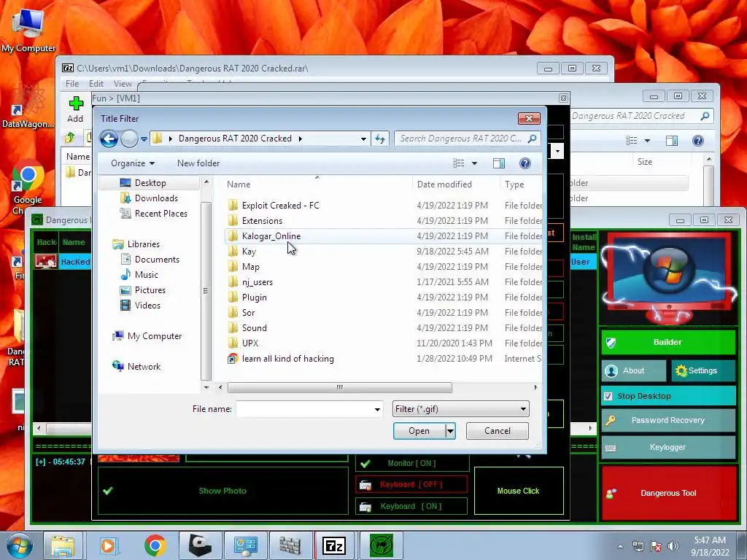
Task: Click the Search Dangerous RAT 2020 field
Action: [460, 139]
